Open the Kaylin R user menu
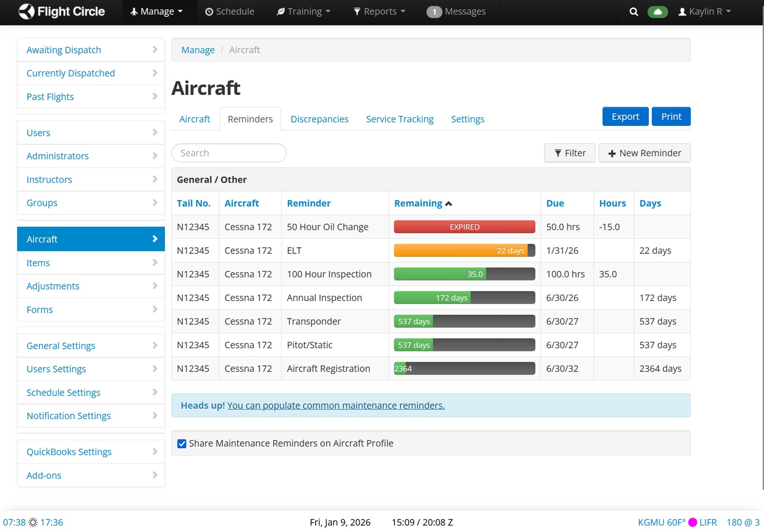The image size is (764, 532). [x=705, y=11]
